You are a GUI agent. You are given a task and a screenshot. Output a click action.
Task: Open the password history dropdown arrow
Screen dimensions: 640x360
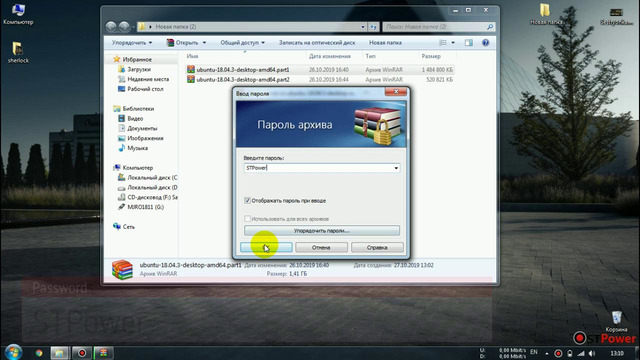click(396, 168)
